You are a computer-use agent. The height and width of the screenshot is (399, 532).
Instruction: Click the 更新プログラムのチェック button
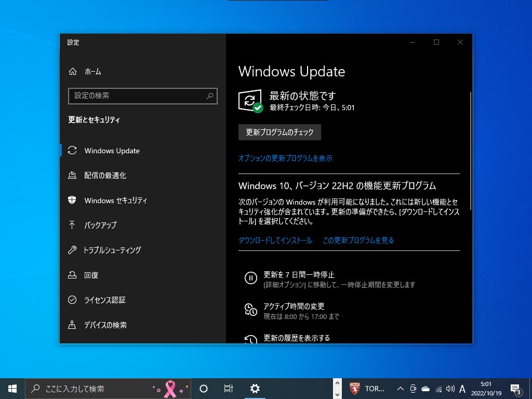(279, 132)
